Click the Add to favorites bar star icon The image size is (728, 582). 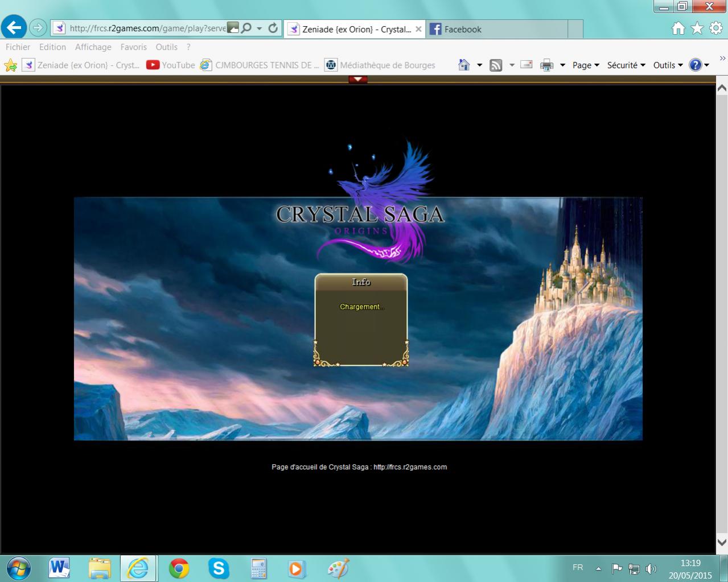tap(10, 65)
